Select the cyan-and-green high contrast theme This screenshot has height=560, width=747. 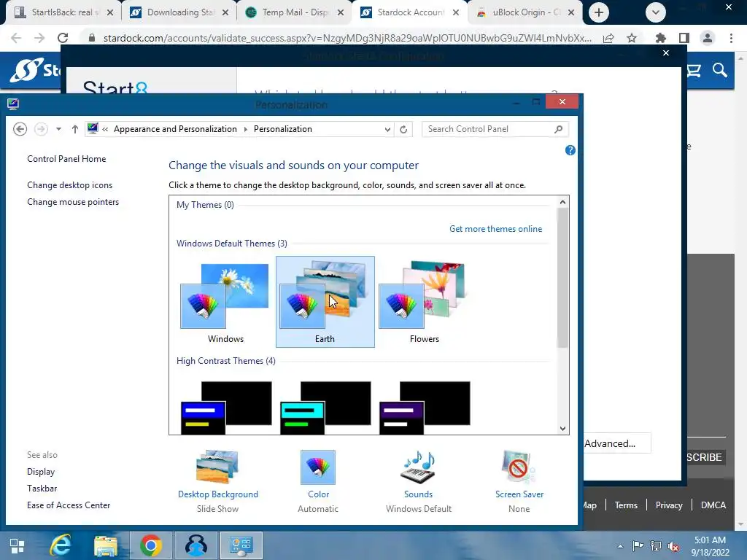point(325,408)
